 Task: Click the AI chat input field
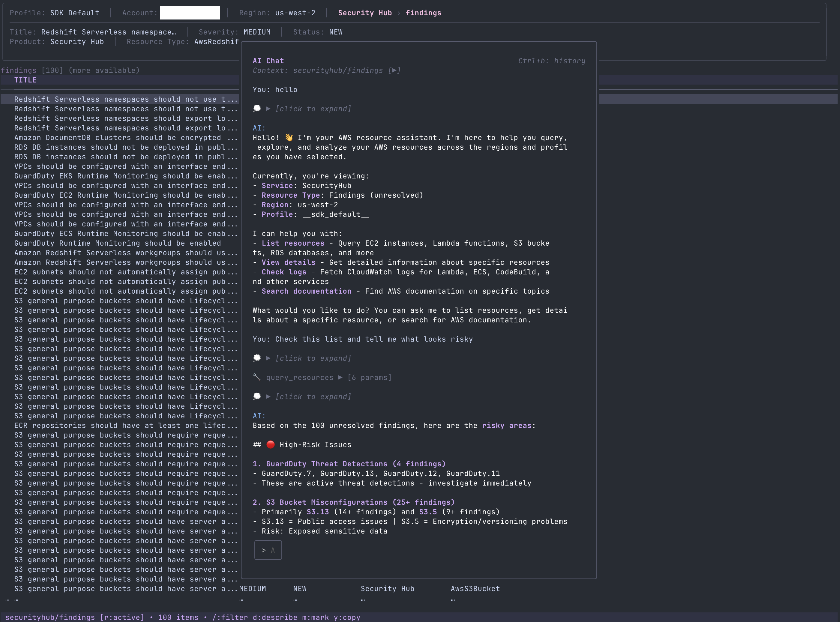pos(268,550)
